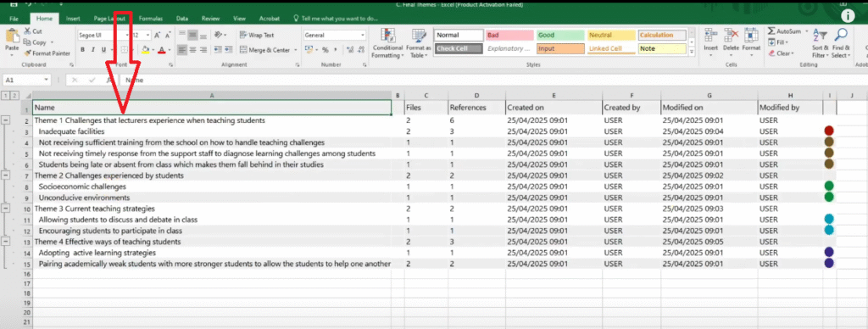
Task: Activate the Format Painter brush
Action: [27, 53]
